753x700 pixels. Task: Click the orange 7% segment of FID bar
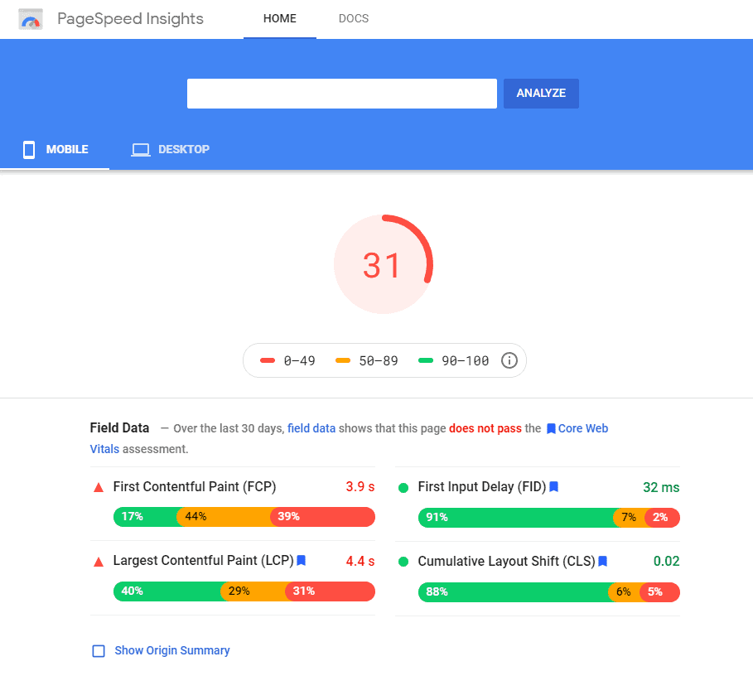coord(629,518)
